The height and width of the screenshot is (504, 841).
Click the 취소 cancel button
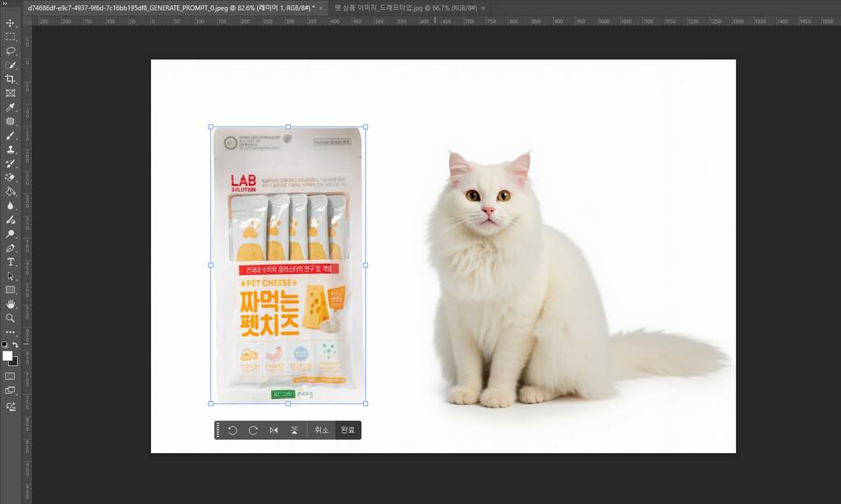(x=321, y=430)
